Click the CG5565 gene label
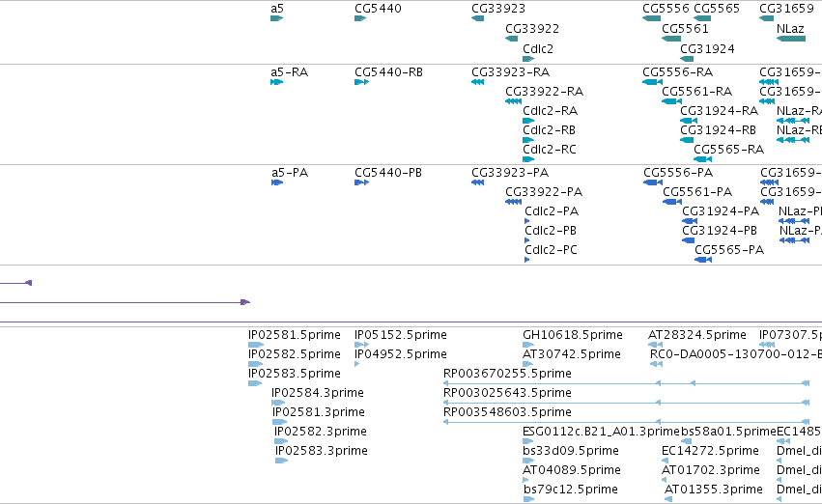This screenshot has height=504, width=822. pyautogui.click(x=717, y=9)
